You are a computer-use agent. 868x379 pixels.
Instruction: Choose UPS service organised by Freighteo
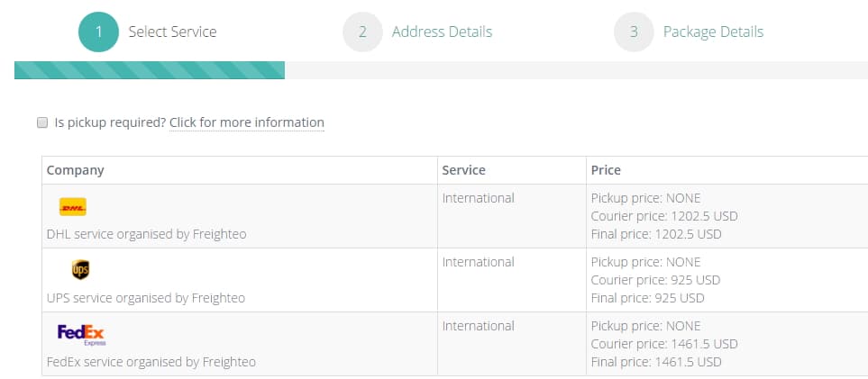[x=146, y=298]
